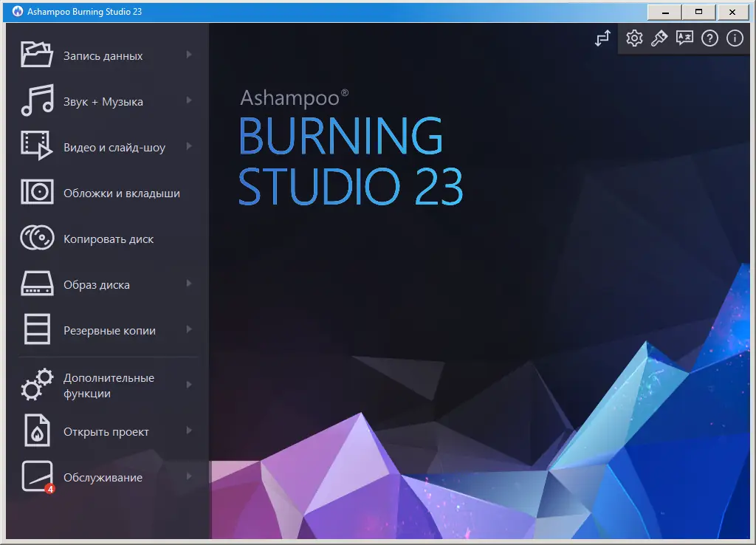Minimize the Burning Studio window
Viewport: 756px width, 545px height.
click(x=664, y=12)
